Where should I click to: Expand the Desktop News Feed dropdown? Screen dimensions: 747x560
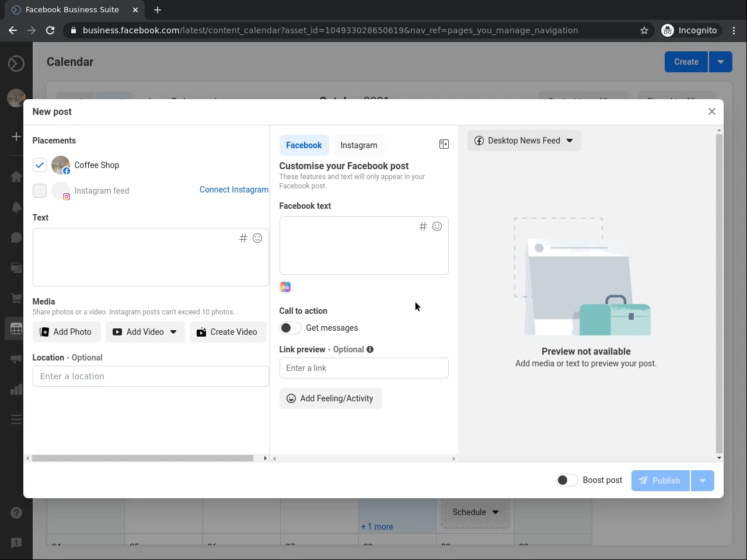click(524, 141)
